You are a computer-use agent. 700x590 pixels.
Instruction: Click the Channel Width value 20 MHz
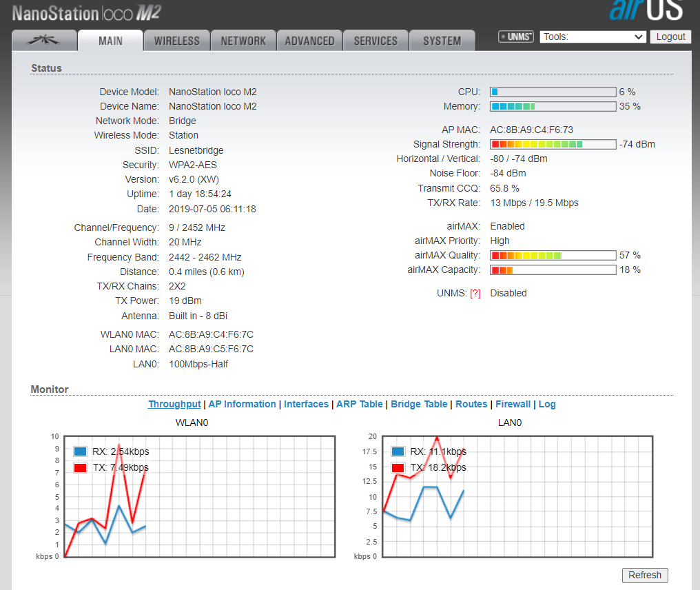pyautogui.click(x=185, y=242)
